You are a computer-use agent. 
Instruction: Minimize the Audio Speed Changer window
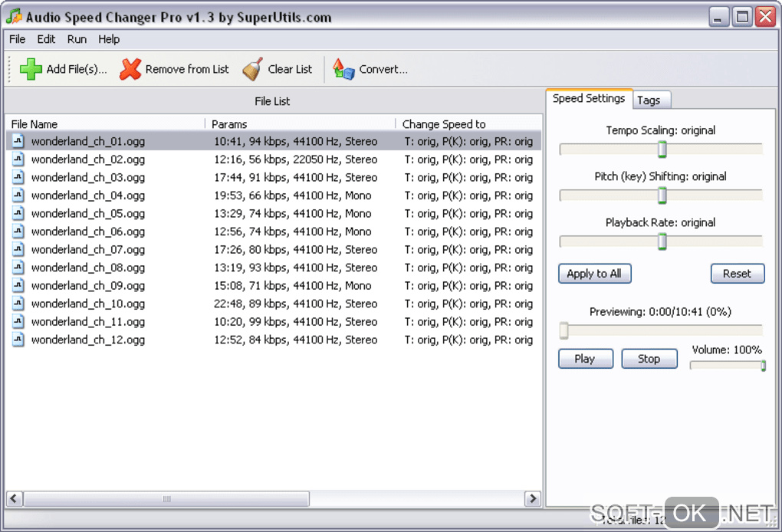(718, 16)
